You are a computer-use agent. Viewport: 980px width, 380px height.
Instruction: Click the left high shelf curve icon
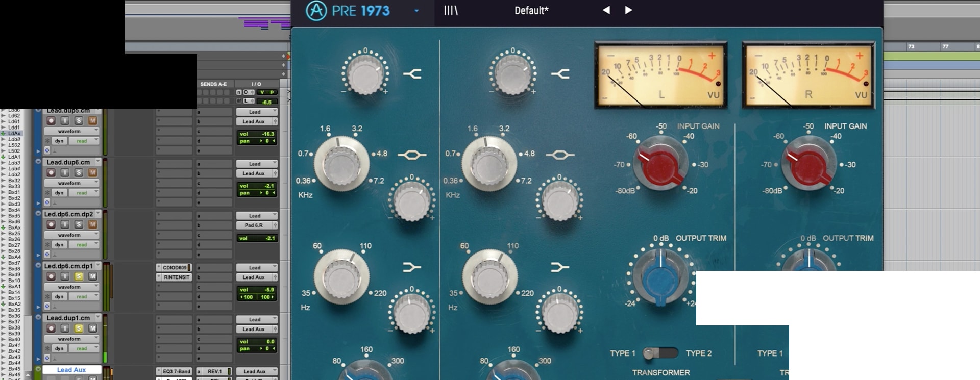(x=412, y=74)
